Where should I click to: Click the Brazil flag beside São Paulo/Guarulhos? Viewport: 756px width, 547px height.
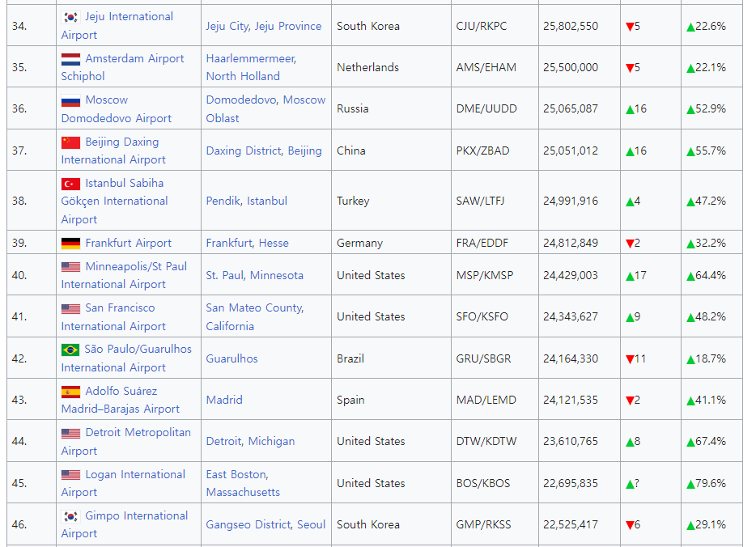coord(70,350)
